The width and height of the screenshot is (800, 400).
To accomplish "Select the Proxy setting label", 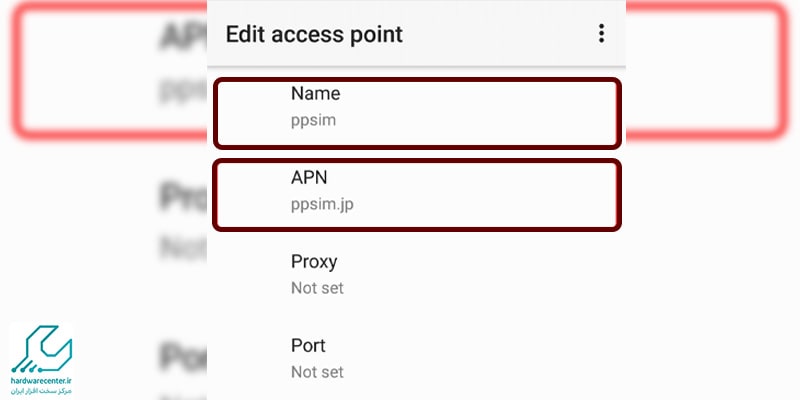I will coord(314,261).
